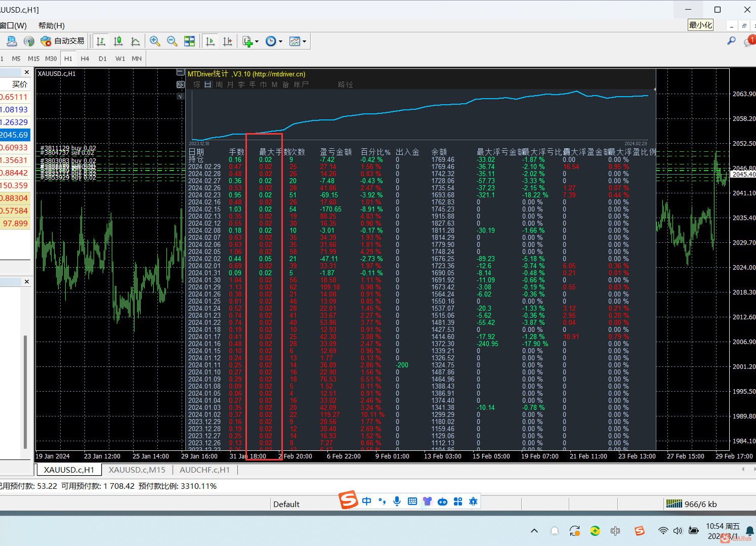Open Wi-Fi network icon in system tray
The height and width of the screenshot is (546, 756).
[663, 530]
